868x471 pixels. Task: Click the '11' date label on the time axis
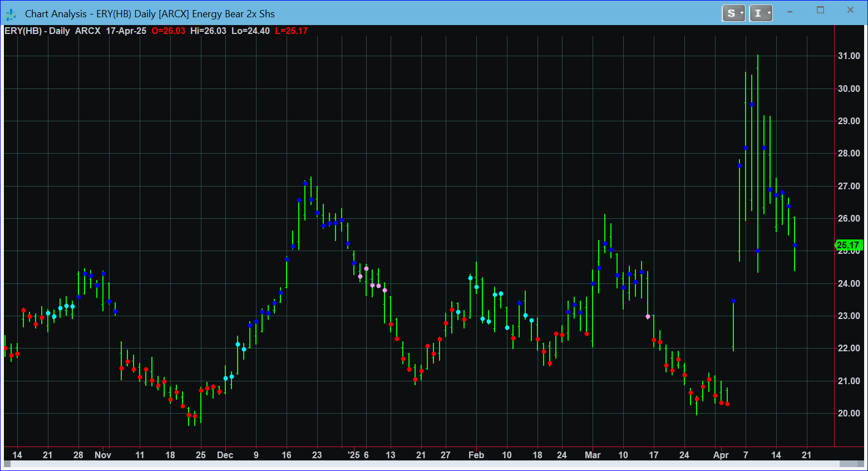[140, 455]
